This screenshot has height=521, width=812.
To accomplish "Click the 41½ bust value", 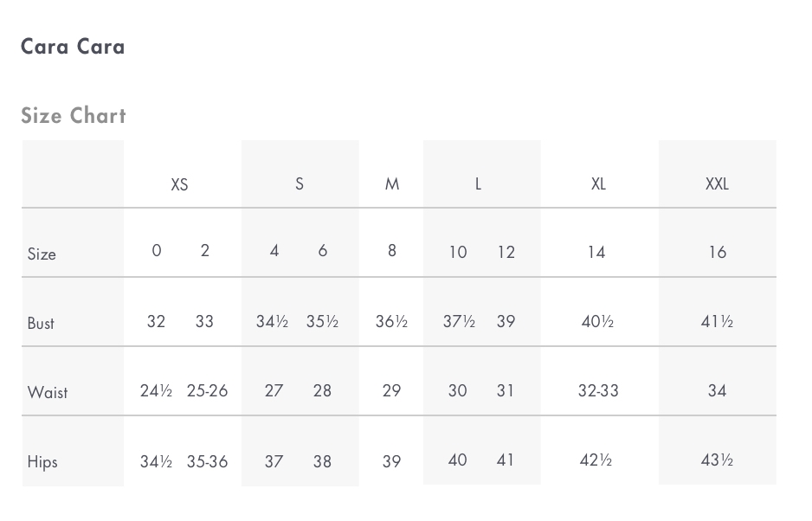I will tap(718, 322).
